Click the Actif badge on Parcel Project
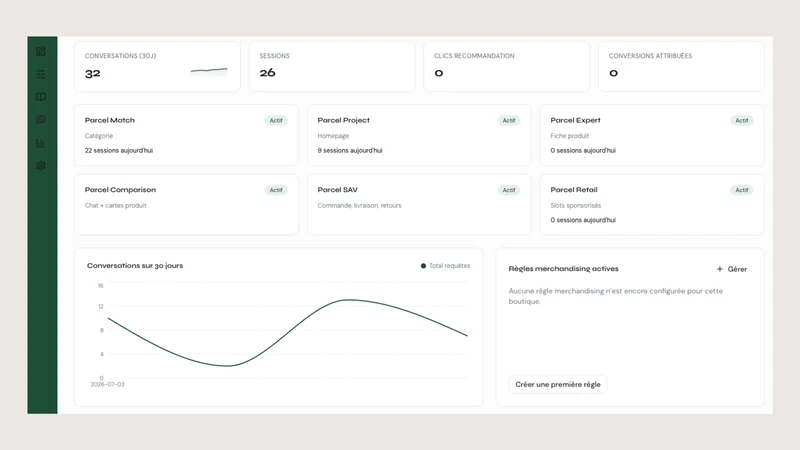This screenshot has height=450, width=800. tap(509, 120)
